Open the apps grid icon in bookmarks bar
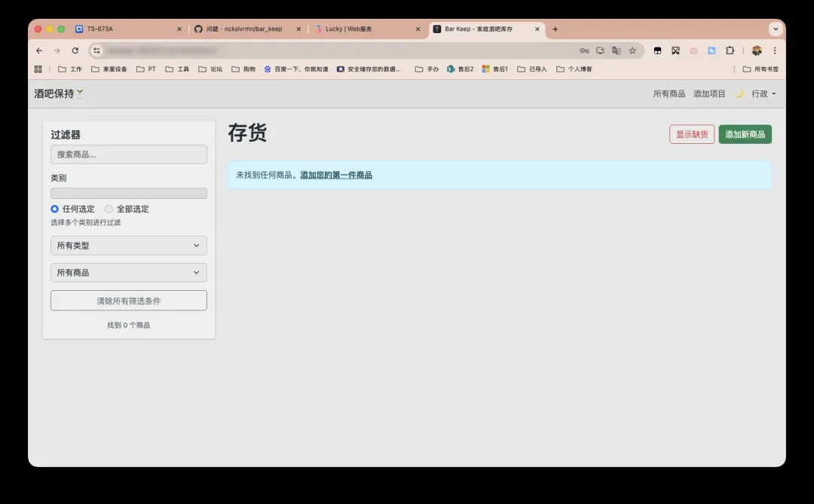 (38, 69)
